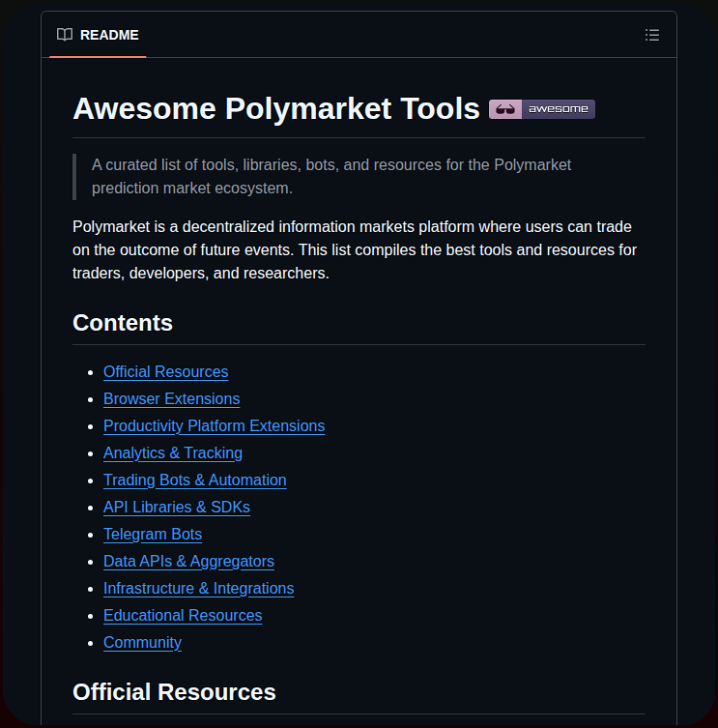
Task: Open the README outline list icon
Action: click(652, 35)
